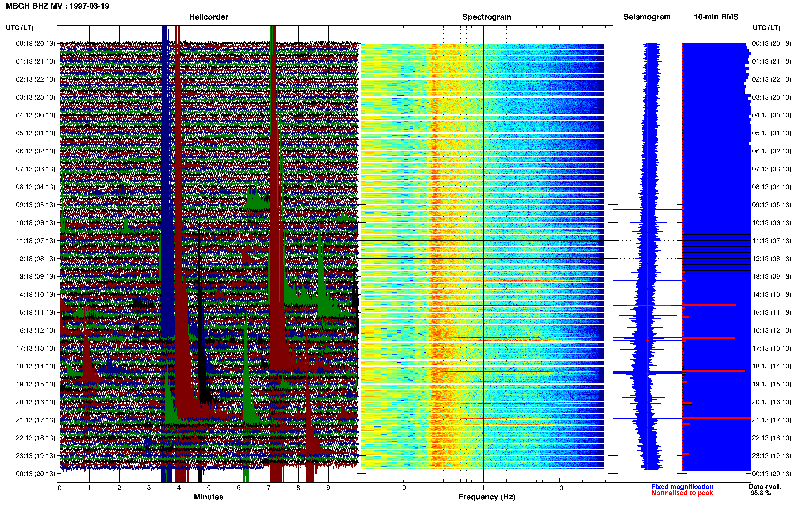This screenshot has height=508, width=812.
Task: Select the left '23:13 (19:13)' time label
Action: point(35,456)
